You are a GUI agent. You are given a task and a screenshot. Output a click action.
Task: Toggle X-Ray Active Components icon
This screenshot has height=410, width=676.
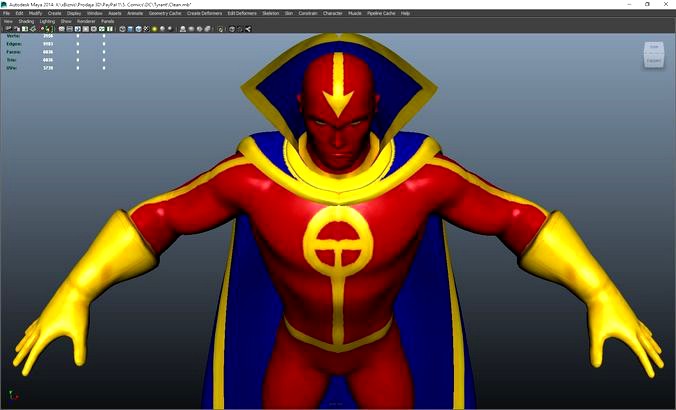(x=200, y=29)
